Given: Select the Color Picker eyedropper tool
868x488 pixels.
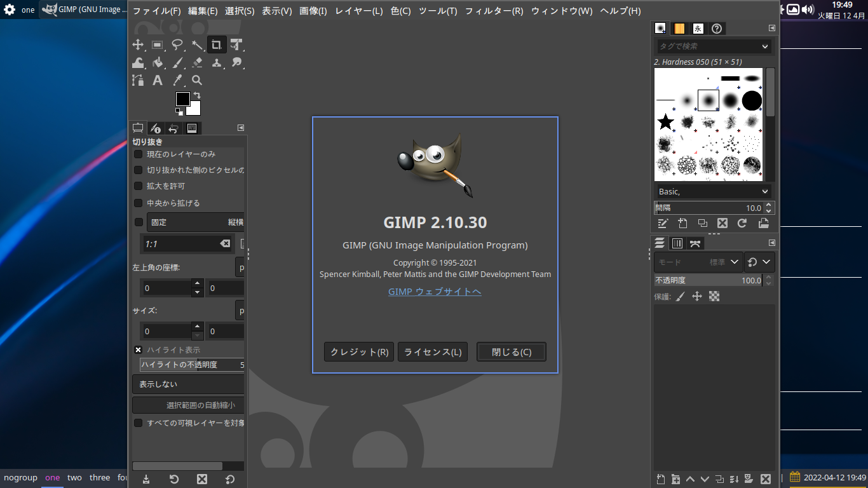Looking at the screenshot, I should [177, 80].
